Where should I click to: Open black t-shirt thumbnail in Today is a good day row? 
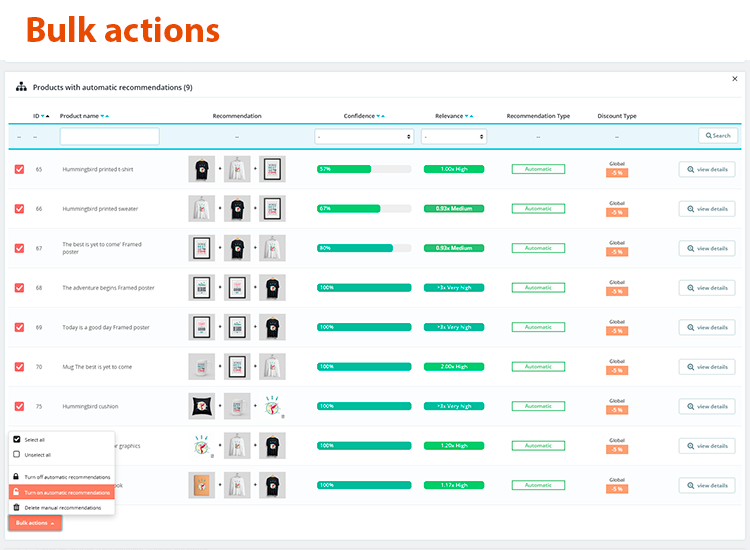pyautogui.click(x=272, y=327)
